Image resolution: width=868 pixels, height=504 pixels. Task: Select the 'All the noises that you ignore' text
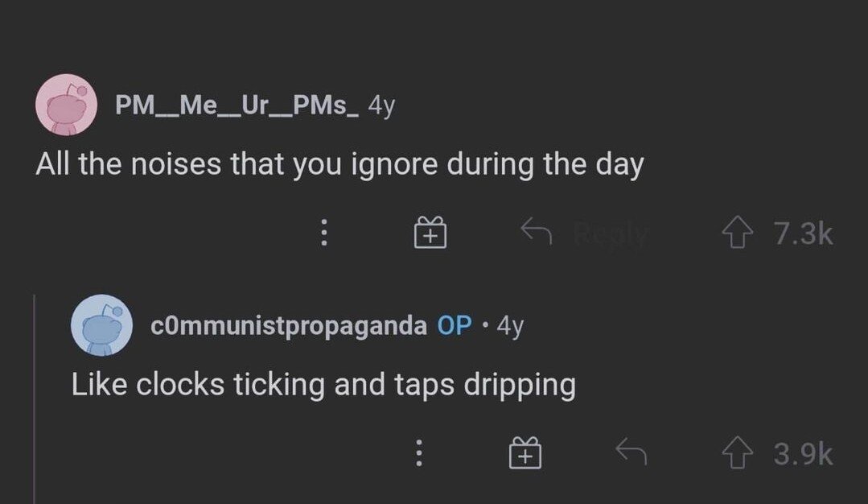[339, 165]
